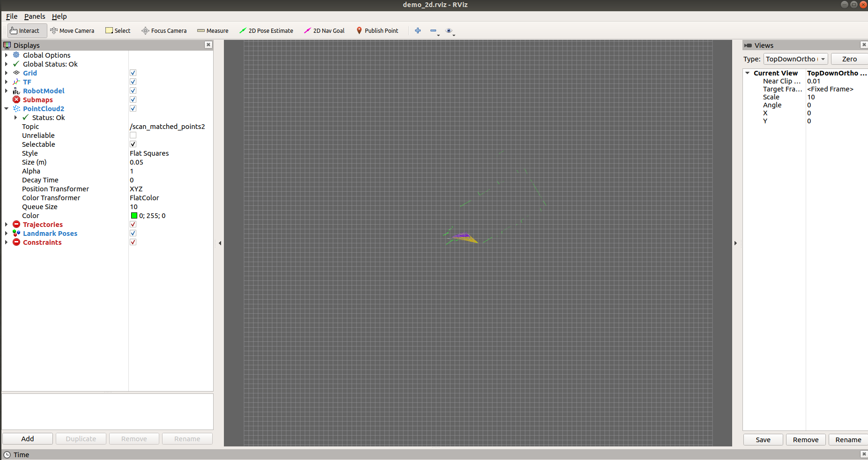Click the Rename button in Views
The width and height of the screenshot is (868, 460).
[x=848, y=440]
